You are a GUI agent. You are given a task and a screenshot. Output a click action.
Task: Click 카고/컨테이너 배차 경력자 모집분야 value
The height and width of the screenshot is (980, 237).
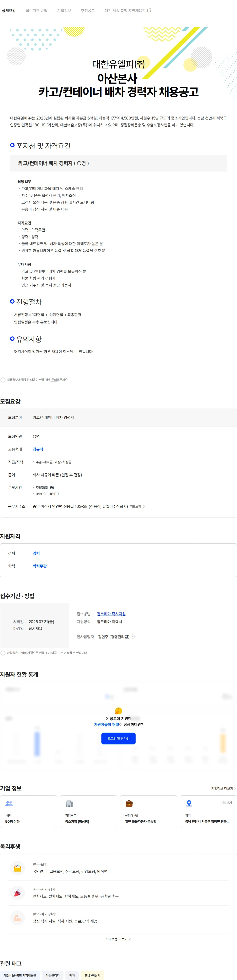[53, 417]
